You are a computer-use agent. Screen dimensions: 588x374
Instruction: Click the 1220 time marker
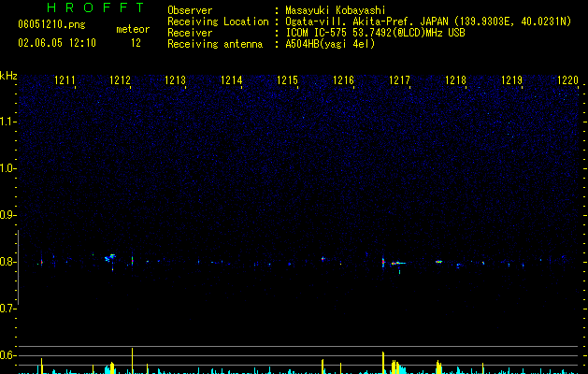567,80
